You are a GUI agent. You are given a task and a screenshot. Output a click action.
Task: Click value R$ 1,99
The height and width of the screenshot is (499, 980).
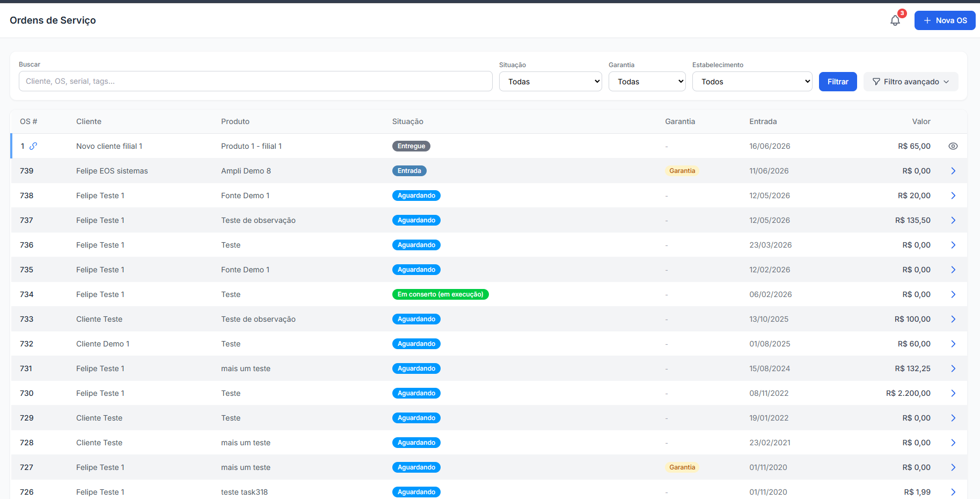pyautogui.click(x=917, y=492)
